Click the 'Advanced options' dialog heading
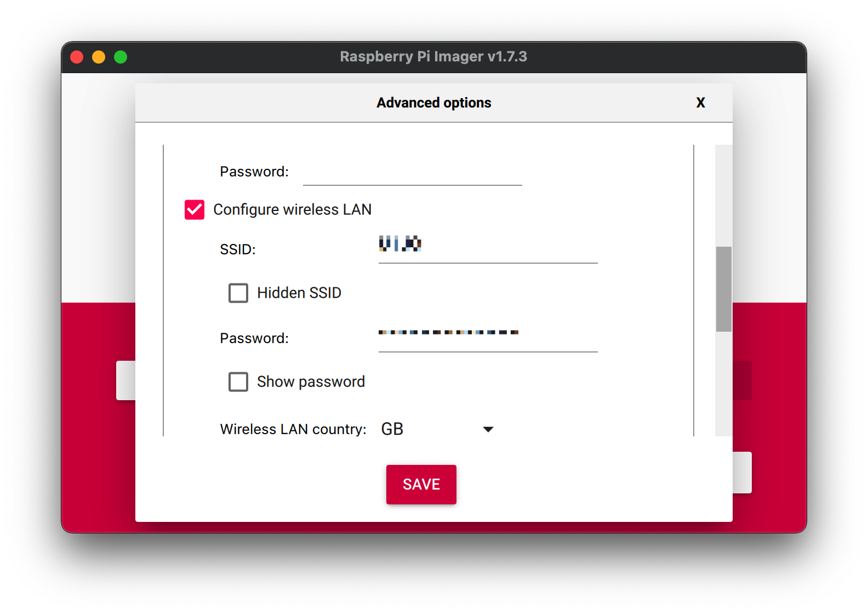Screen dimensions: 868x614 click(433, 103)
